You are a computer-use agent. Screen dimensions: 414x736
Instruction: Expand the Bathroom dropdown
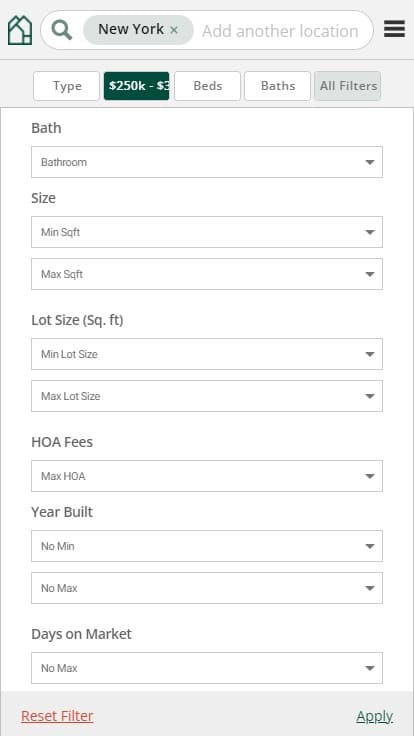click(207, 162)
